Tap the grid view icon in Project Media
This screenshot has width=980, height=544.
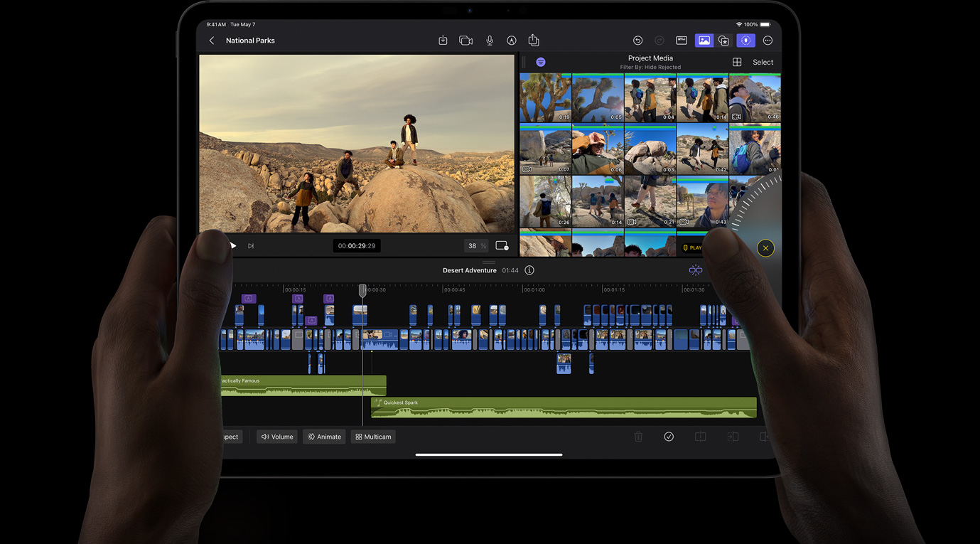(x=737, y=62)
